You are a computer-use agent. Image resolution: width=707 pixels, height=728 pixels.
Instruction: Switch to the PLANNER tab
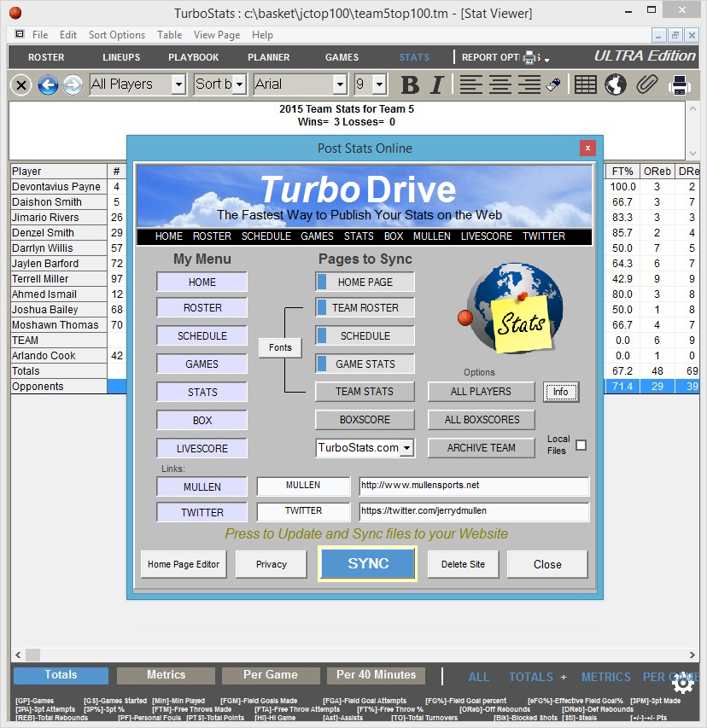point(268,57)
